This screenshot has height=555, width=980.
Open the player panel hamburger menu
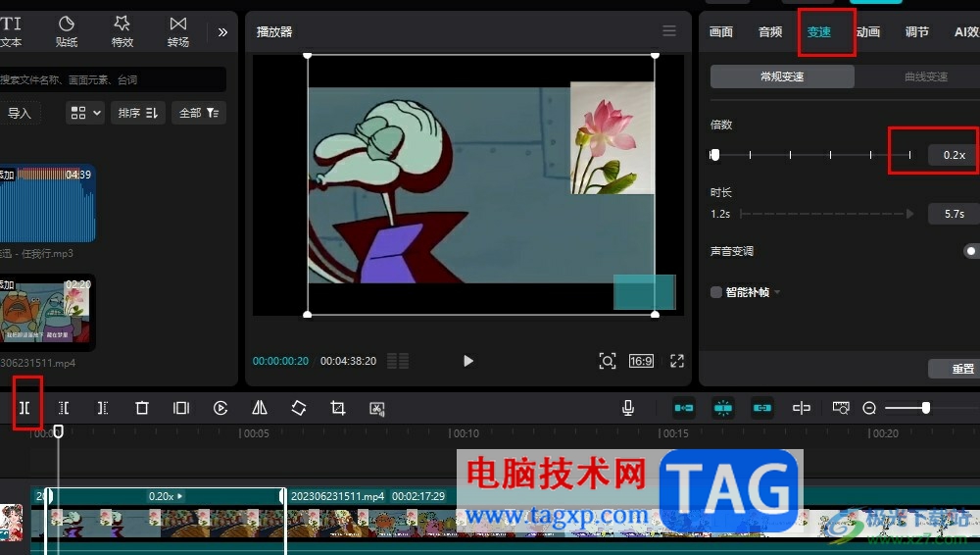[x=669, y=30]
